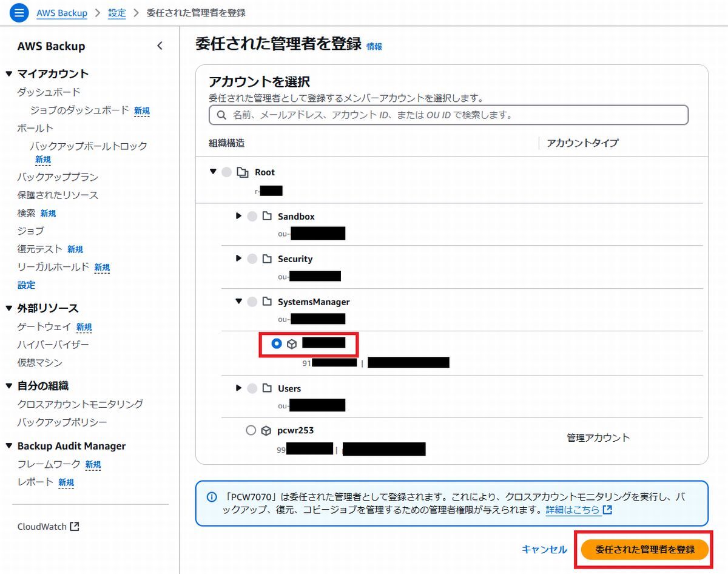Viewport: 728px width, 574px height.
Task: Click the SystemsManager folder icon
Action: tap(268, 302)
